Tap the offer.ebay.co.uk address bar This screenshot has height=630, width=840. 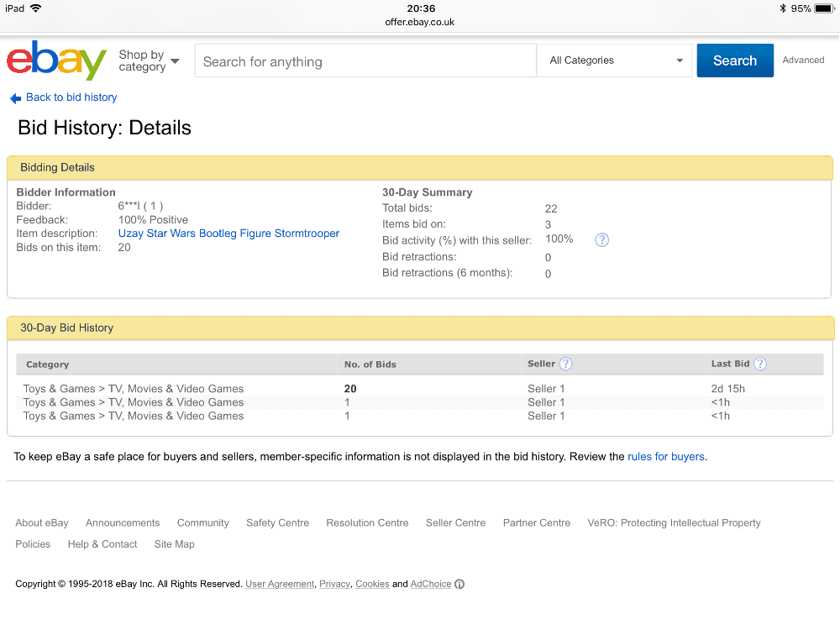click(420, 23)
